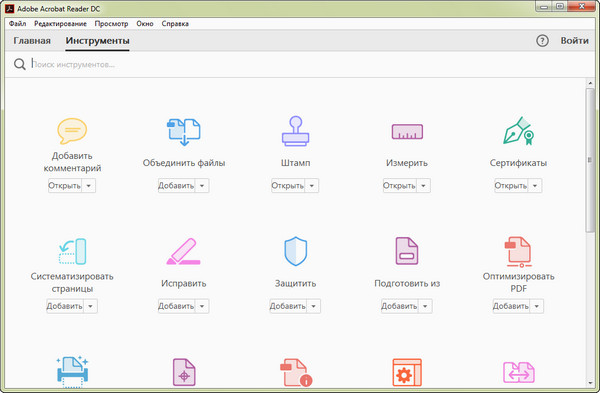
Task: Click the Защитить label text
Action: tap(295, 284)
